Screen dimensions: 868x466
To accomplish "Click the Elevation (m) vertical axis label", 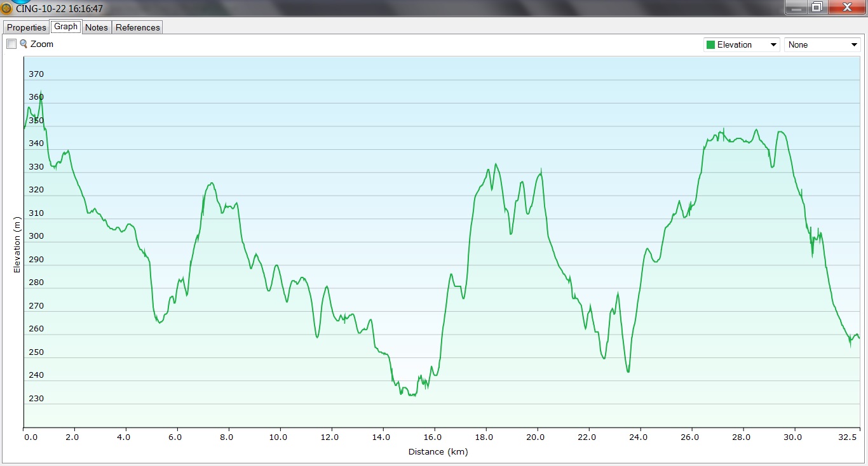I will (17, 244).
